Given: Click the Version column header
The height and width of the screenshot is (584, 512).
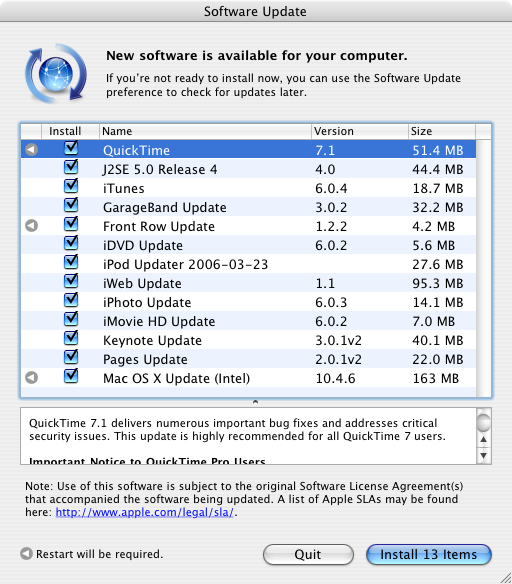Looking at the screenshot, I should (x=360, y=131).
